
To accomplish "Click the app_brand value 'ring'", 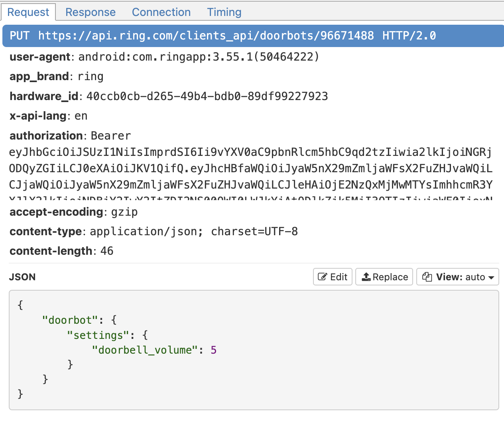I will [91, 77].
